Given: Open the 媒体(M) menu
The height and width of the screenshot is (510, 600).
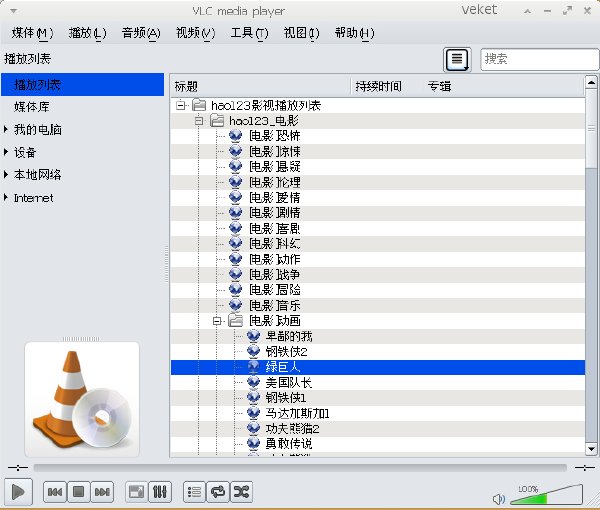Looking at the screenshot, I should (x=32, y=33).
